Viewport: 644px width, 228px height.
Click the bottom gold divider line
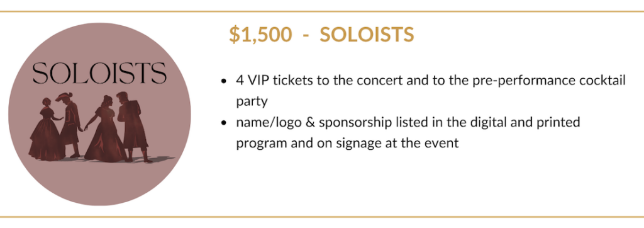point(322,217)
